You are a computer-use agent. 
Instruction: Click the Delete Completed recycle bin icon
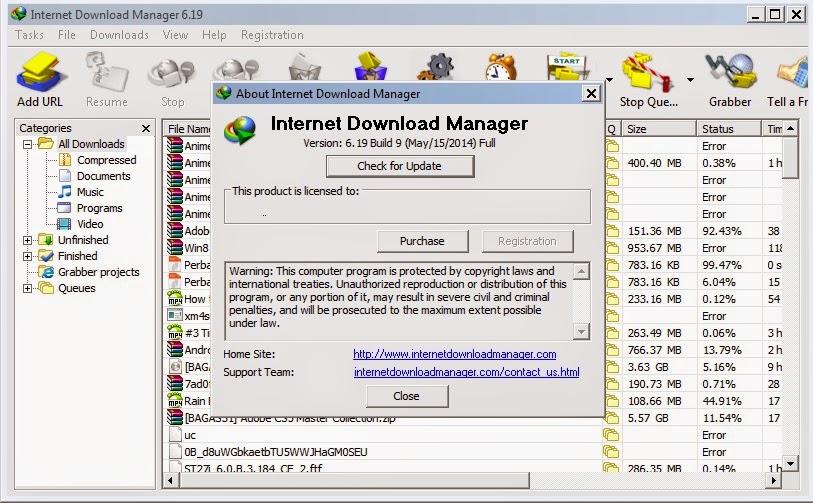coord(370,65)
